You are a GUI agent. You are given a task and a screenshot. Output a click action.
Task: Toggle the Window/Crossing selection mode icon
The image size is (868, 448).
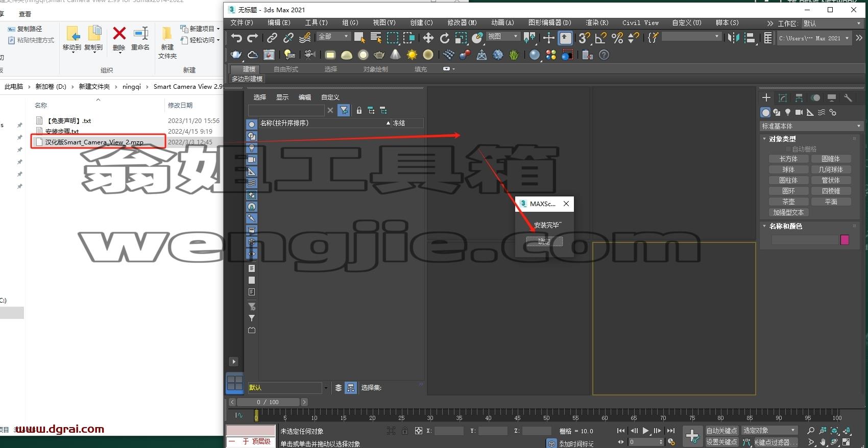coord(409,38)
